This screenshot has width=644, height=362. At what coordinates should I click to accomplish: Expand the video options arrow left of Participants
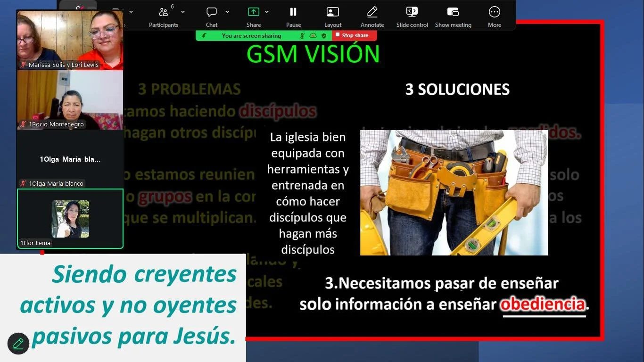131,12
